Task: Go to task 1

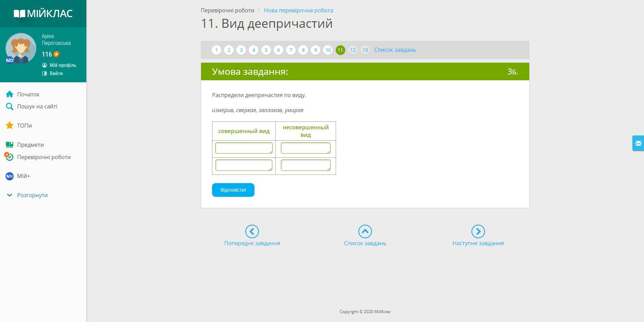Action: pyautogui.click(x=216, y=50)
